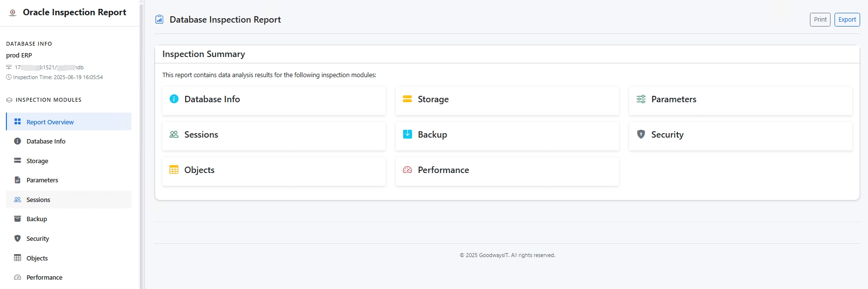Screen dimensions: 868x289
Task: Click the yellow storage icon on Storage card
Action: tap(407, 99)
